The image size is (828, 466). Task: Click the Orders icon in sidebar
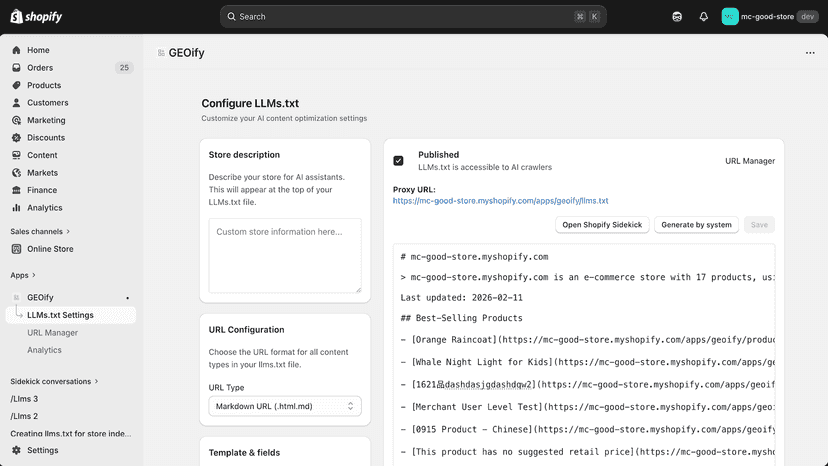16,68
